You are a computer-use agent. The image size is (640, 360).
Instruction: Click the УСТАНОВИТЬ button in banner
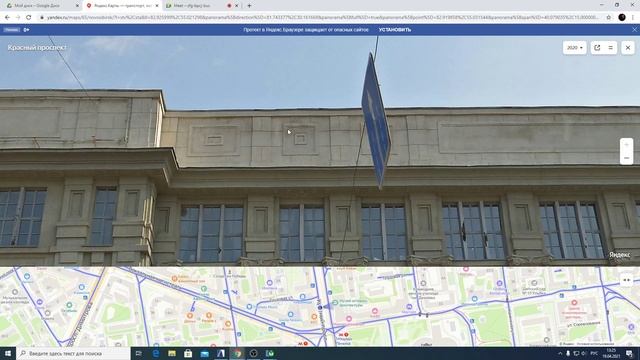pyautogui.click(x=395, y=30)
